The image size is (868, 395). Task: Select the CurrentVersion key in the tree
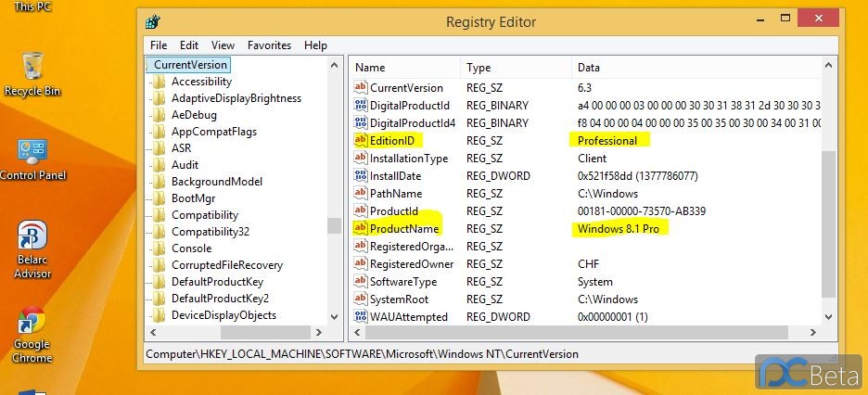coord(190,65)
